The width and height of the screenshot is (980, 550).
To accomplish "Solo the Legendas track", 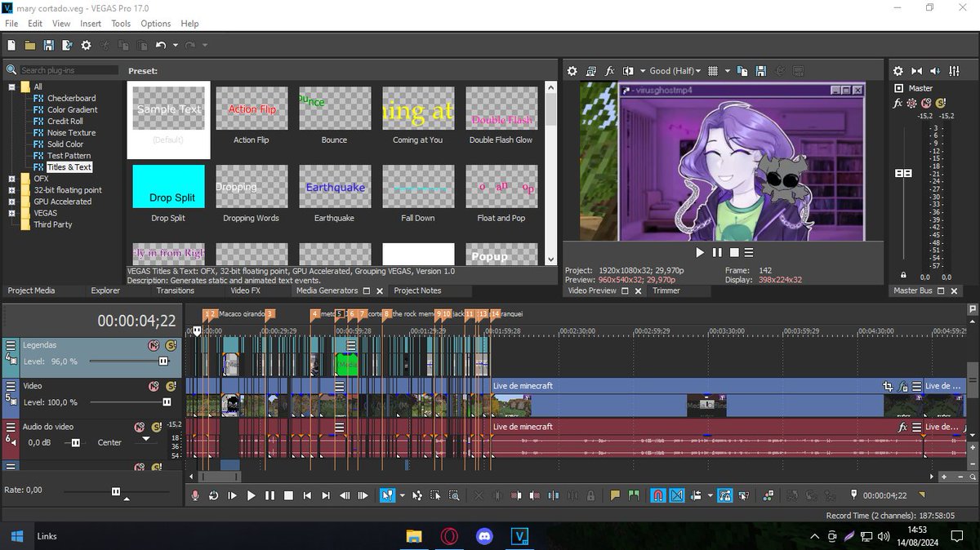I will click(171, 345).
